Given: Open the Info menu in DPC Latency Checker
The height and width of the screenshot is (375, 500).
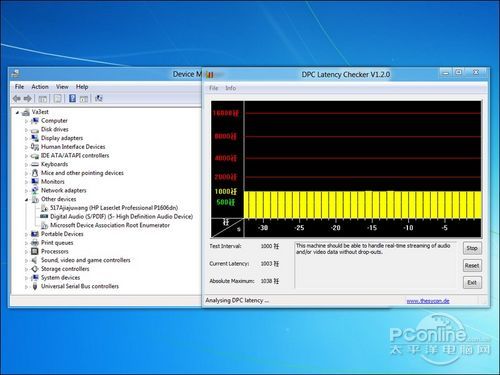Looking at the screenshot, I should 231,88.
